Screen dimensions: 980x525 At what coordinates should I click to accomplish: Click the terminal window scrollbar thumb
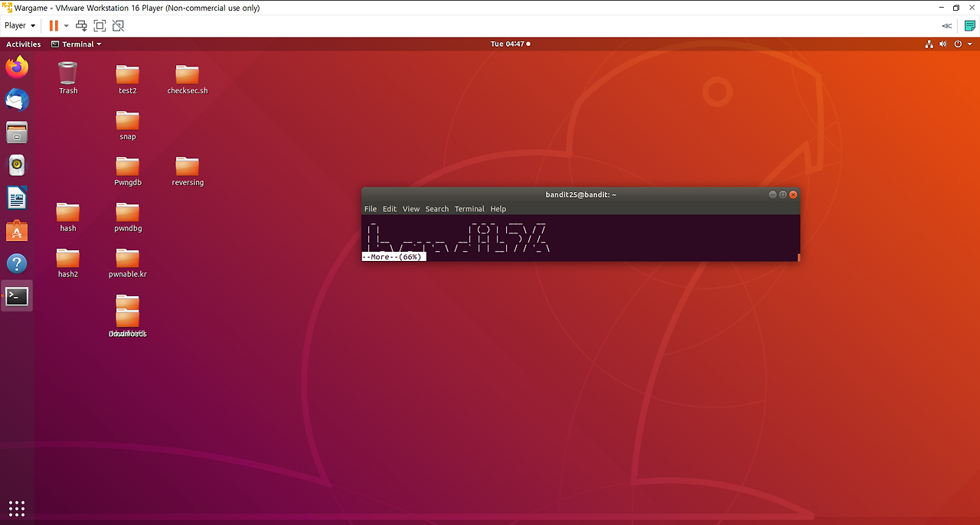(799, 257)
